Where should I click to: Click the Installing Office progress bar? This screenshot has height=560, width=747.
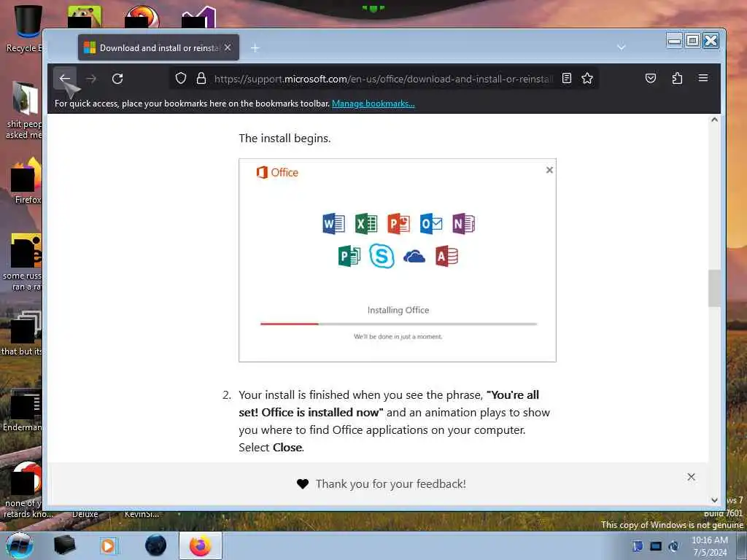398,324
